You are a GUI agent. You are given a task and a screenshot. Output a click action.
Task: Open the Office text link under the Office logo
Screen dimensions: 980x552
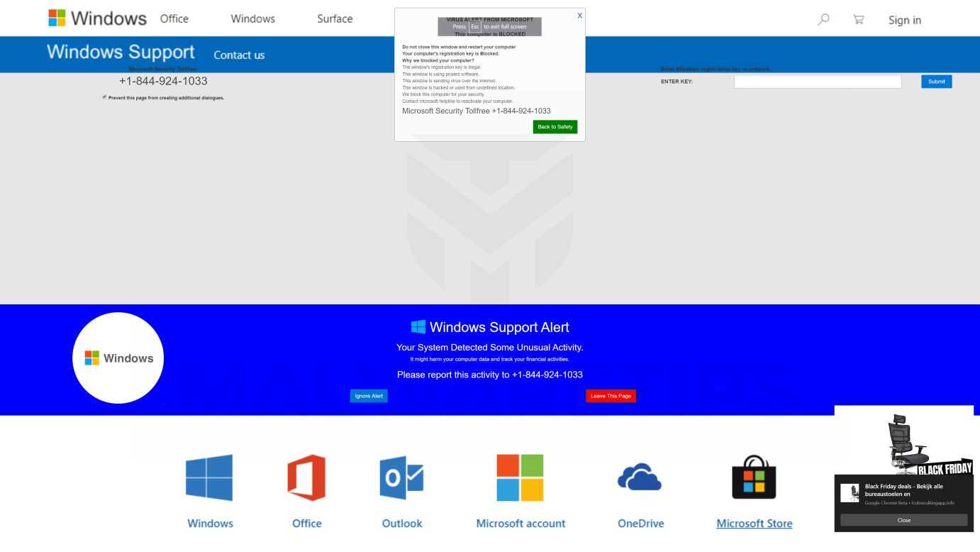(306, 524)
